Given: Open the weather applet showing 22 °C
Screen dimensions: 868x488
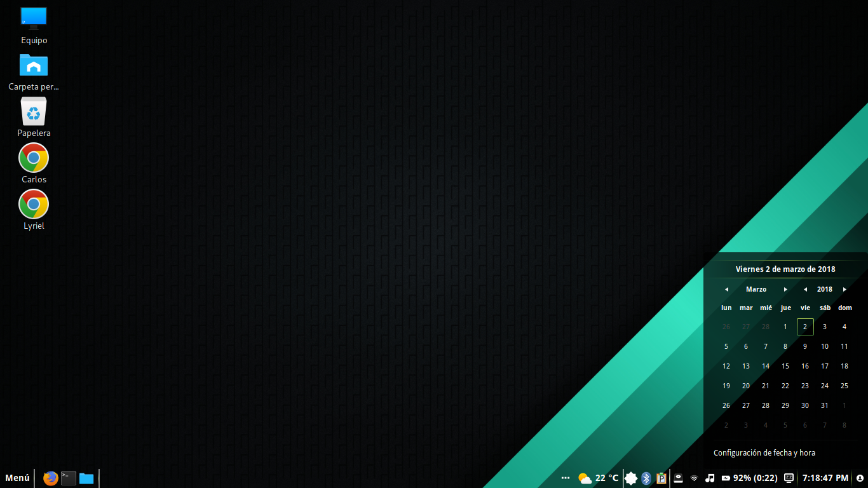Looking at the screenshot, I should pos(598,478).
